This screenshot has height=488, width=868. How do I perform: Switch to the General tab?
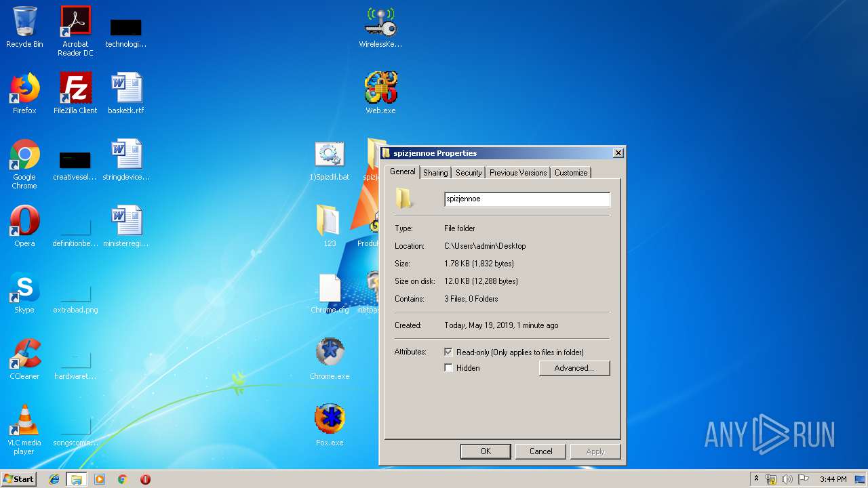402,171
